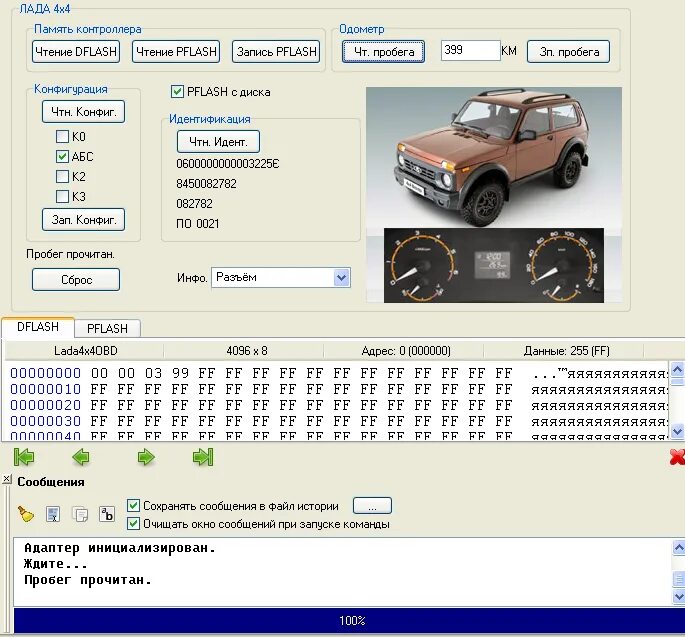Screen dimensions: 685x637
Task: Click the odometer value field showing 399
Action: click(471, 50)
